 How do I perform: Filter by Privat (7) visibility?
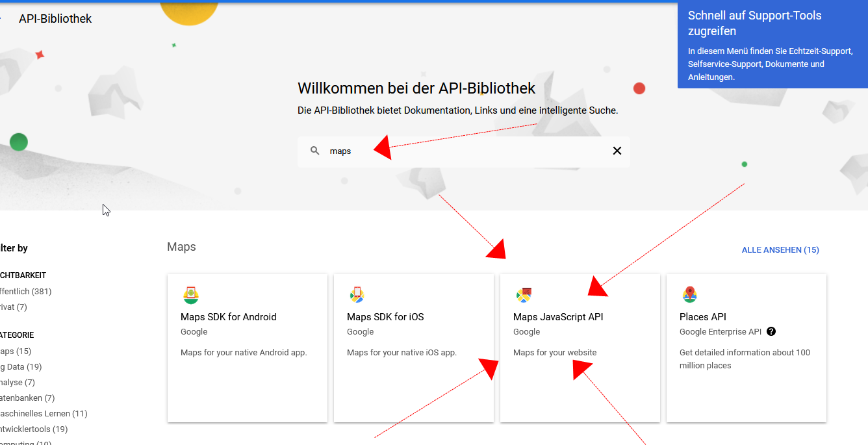coord(14,307)
